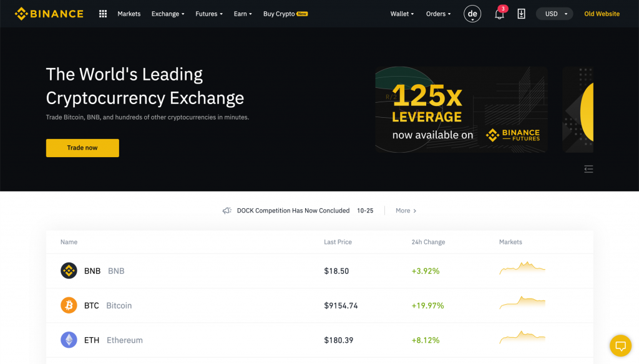Screen dimensions: 639x364
Task: Click the BNB coin icon
Action: (x=69, y=271)
